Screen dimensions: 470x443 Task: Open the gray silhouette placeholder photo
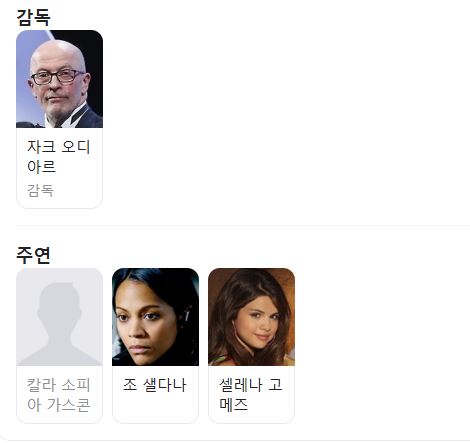[x=59, y=317]
